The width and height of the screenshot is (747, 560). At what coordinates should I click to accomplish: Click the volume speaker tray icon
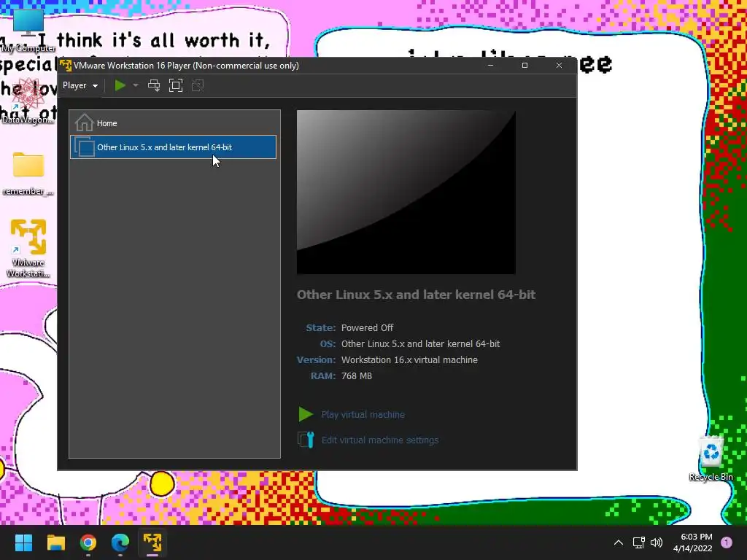pyautogui.click(x=657, y=542)
